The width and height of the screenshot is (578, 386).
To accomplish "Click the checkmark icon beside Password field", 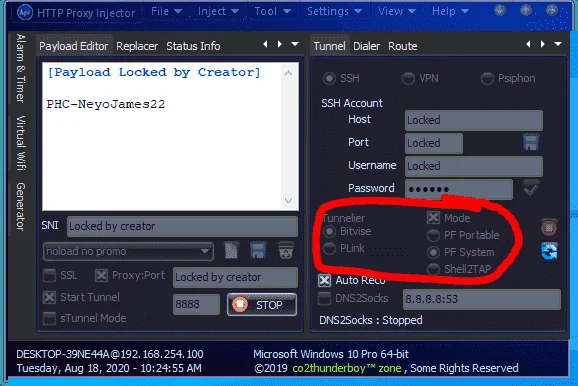I will [x=531, y=188].
